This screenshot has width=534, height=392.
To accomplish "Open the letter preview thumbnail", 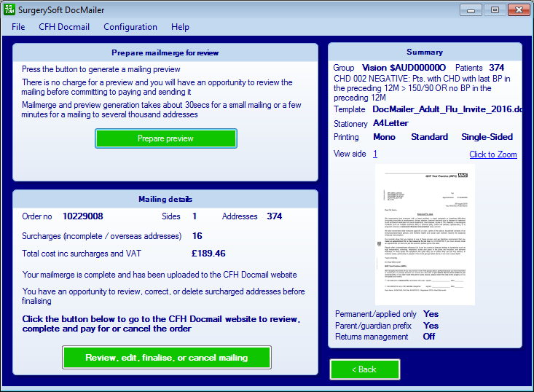I will click(425, 235).
